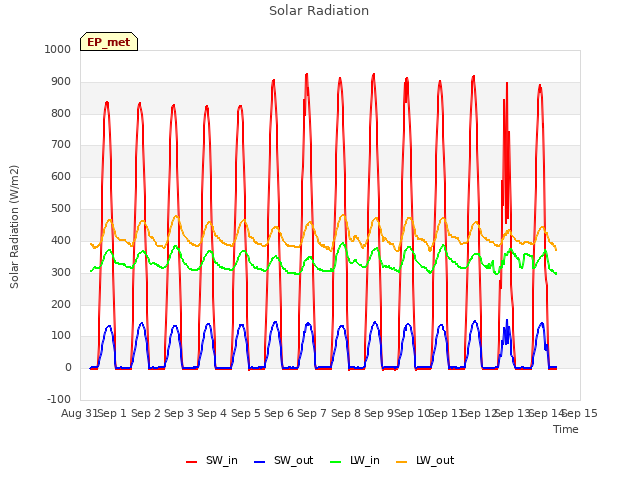
Task: Click the 200 y-axis tick label
Action: (61, 304)
